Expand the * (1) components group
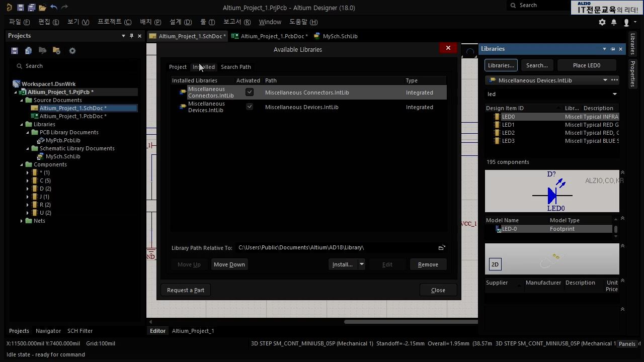This screenshot has height=362, width=644. [x=28, y=172]
